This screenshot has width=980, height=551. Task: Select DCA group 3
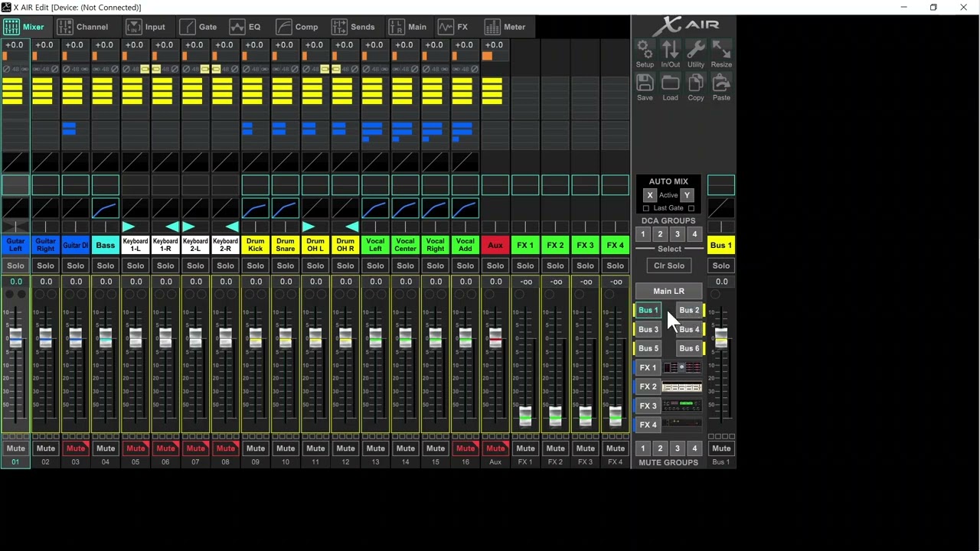[x=677, y=234]
